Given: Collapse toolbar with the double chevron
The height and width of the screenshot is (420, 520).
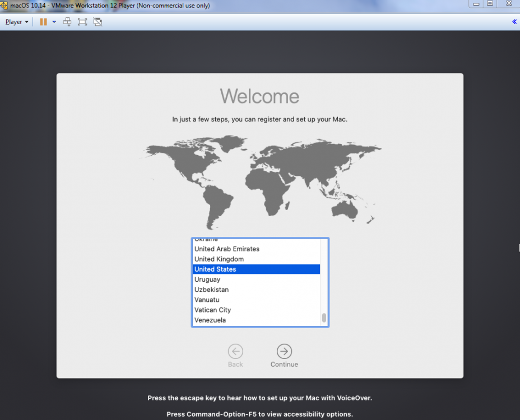Looking at the screenshot, I should pyautogui.click(x=514, y=21).
